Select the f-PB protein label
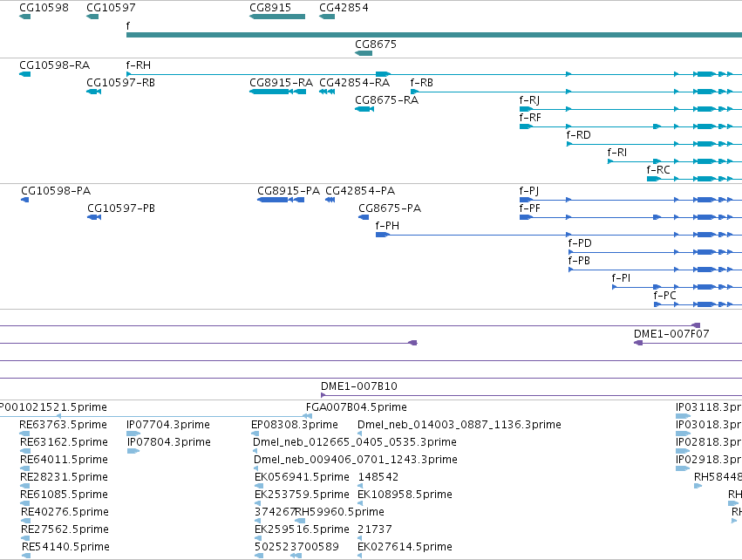The width and height of the screenshot is (742, 560). tap(579, 261)
